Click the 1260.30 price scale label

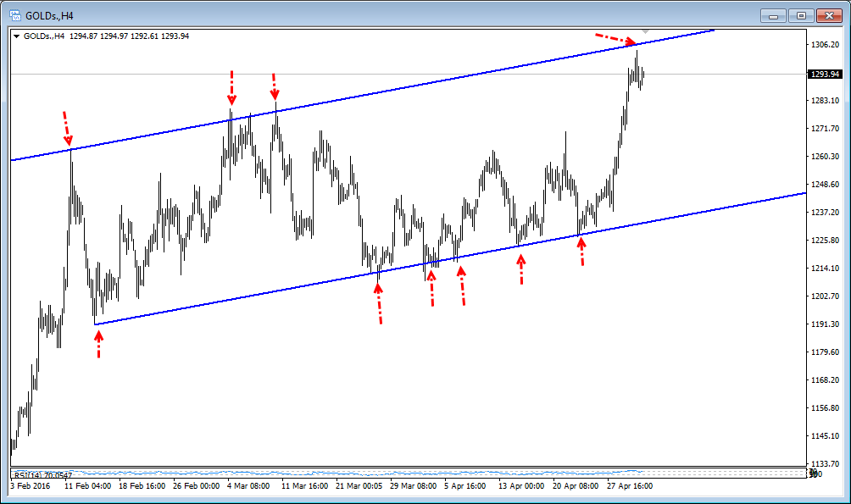tap(825, 157)
